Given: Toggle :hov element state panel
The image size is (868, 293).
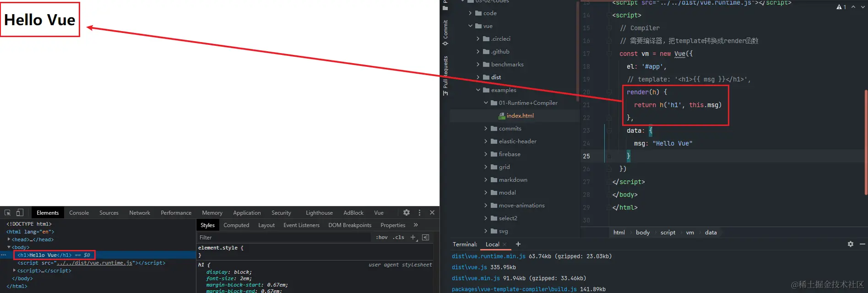Looking at the screenshot, I should [382, 237].
